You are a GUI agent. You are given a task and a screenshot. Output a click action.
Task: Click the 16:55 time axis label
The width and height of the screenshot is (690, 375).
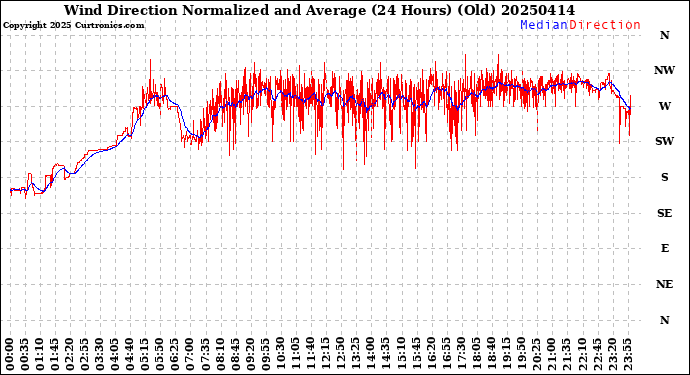(446, 354)
